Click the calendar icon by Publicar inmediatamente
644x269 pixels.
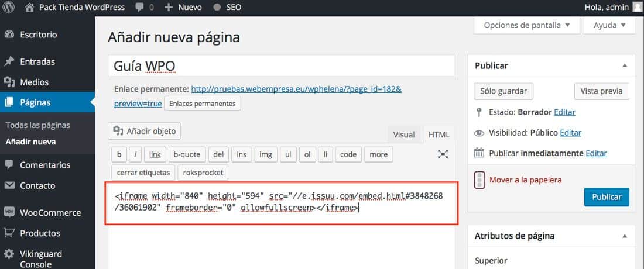tap(479, 153)
